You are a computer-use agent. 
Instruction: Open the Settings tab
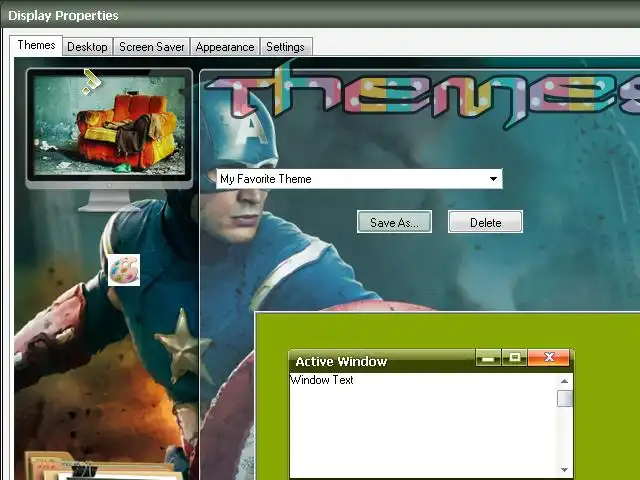[285, 47]
